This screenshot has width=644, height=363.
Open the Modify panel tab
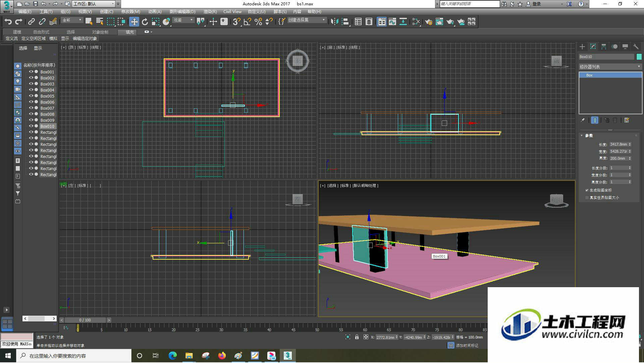(x=593, y=47)
